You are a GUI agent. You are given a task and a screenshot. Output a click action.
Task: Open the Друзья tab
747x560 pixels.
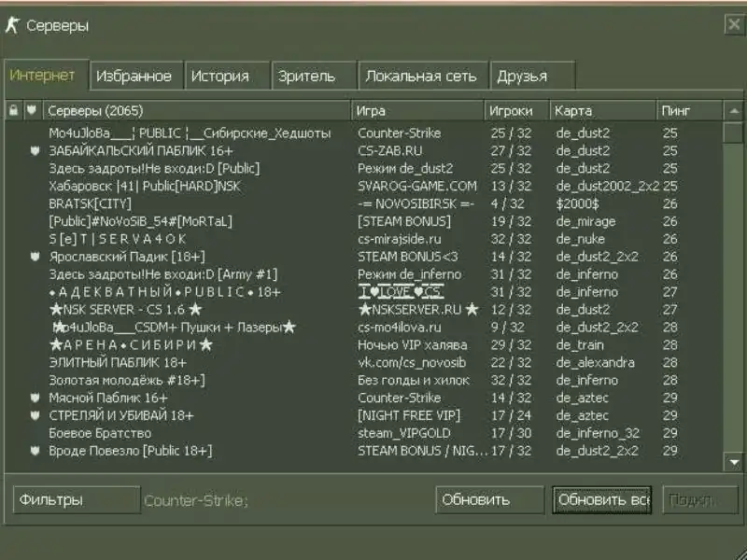click(x=532, y=76)
